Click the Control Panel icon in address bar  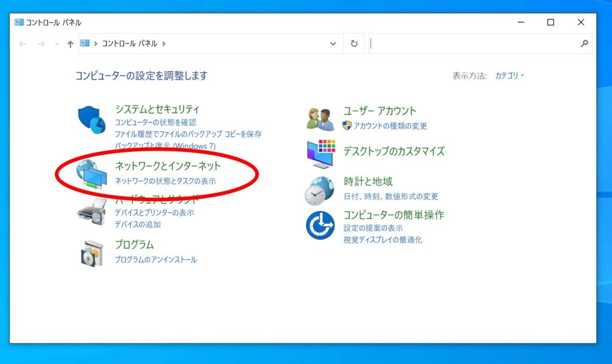(85, 43)
